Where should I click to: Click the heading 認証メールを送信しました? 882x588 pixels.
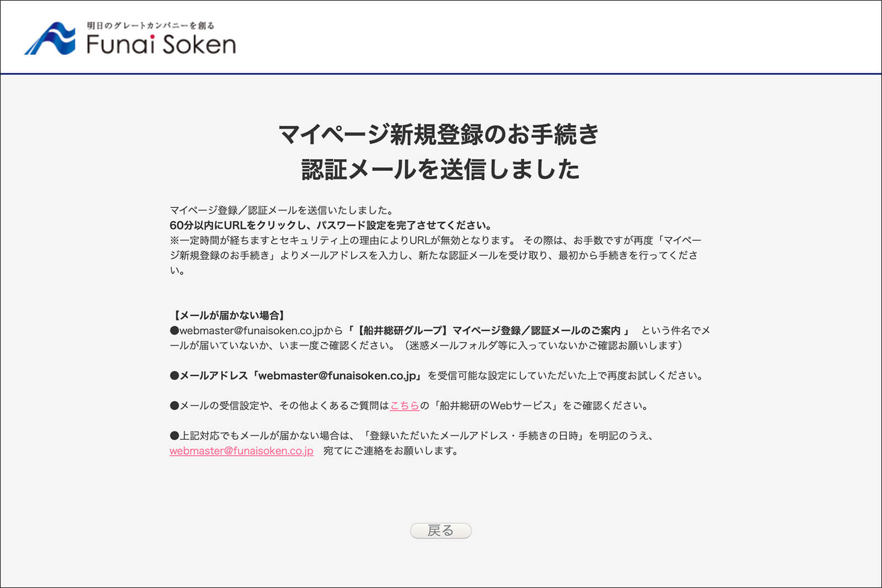(x=440, y=169)
